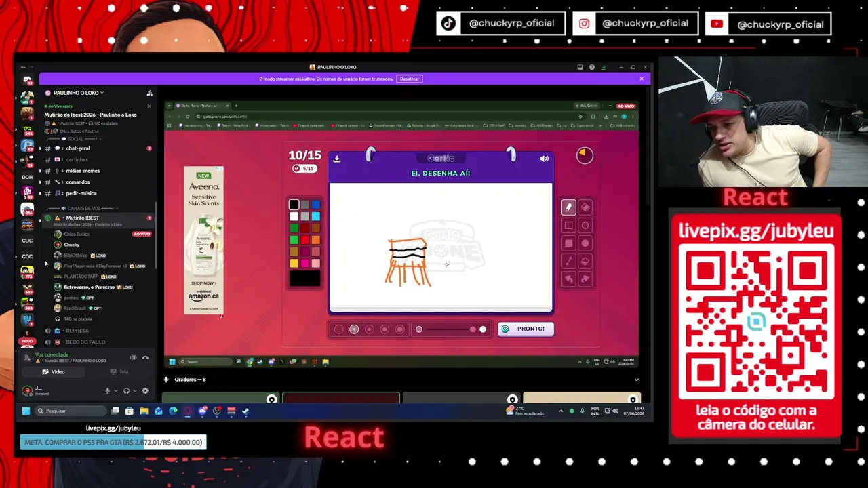Open the Discord help icon in title bar

(592, 67)
